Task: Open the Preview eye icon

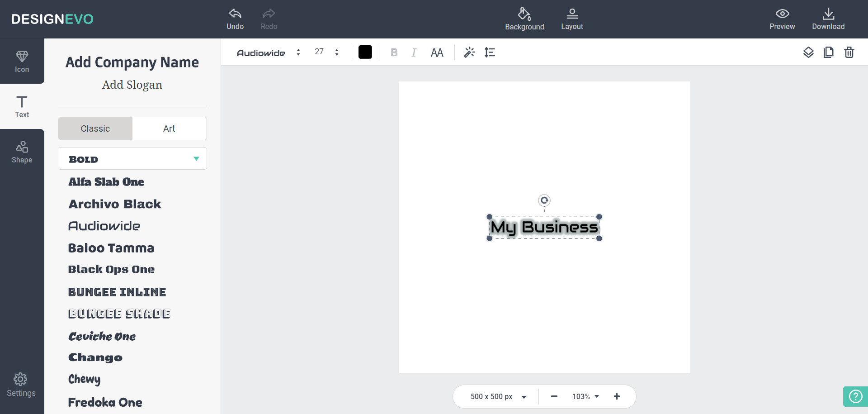Action: tap(782, 14)
